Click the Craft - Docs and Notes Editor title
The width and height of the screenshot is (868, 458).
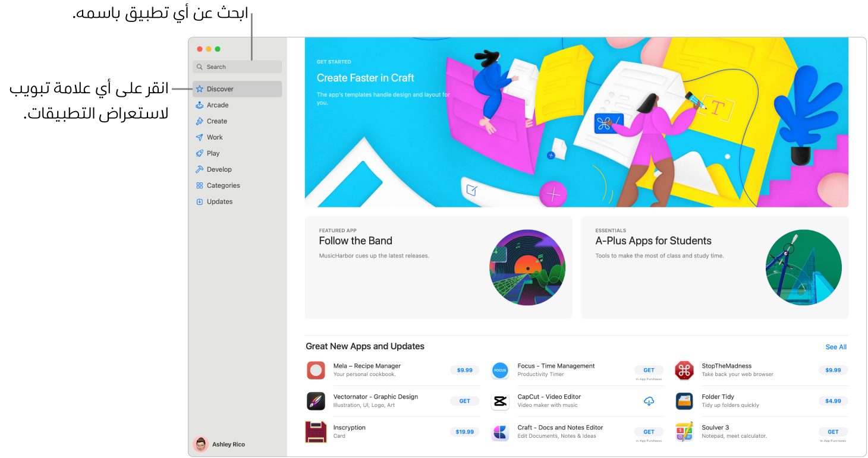560,428
